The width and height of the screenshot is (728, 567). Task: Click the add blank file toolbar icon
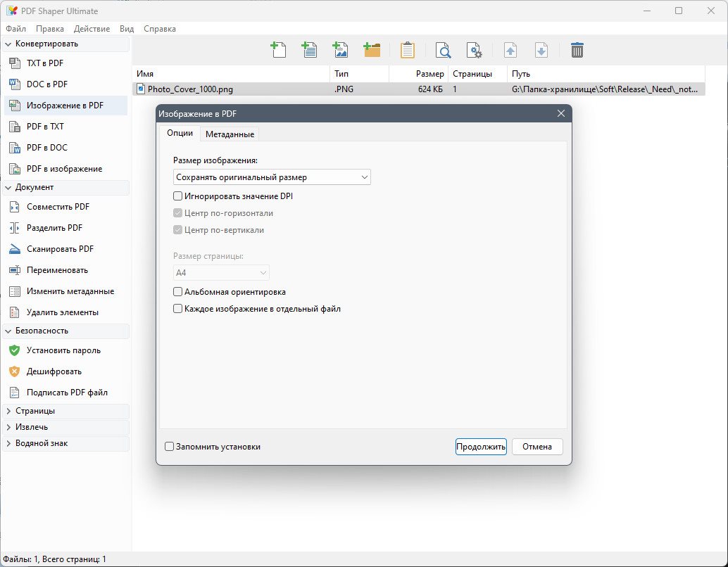[x=278, y=50]
